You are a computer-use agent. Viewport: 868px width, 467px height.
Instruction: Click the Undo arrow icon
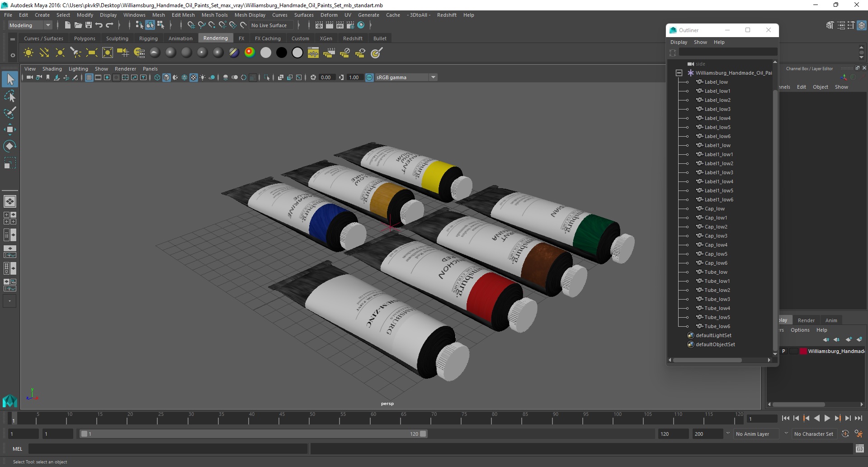click(x=99, y=25)
